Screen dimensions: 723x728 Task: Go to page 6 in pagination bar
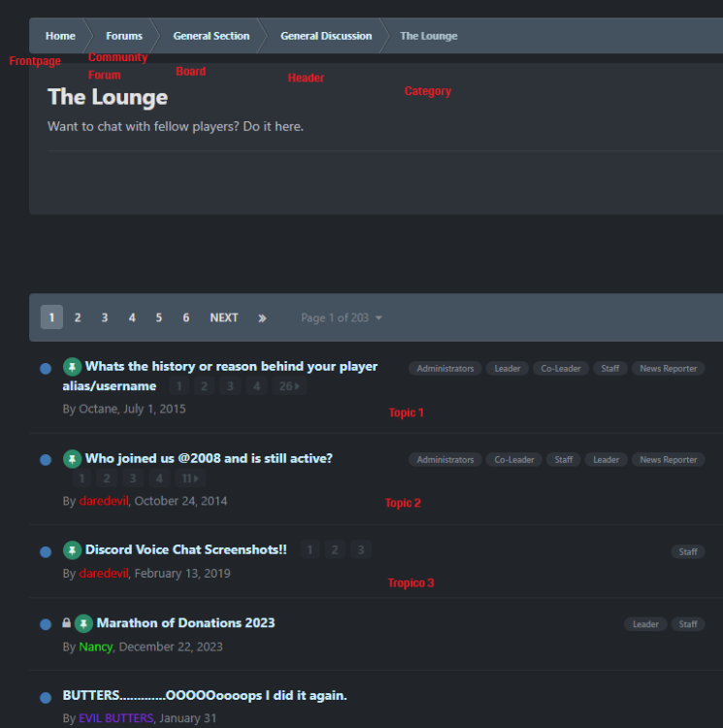click(185, 317)
